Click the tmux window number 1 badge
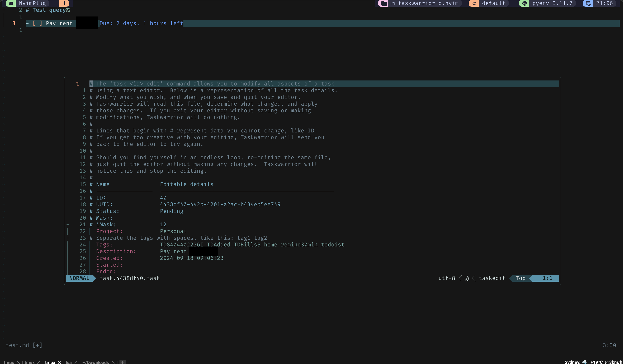Screen dimensions: 623x364 64,3
